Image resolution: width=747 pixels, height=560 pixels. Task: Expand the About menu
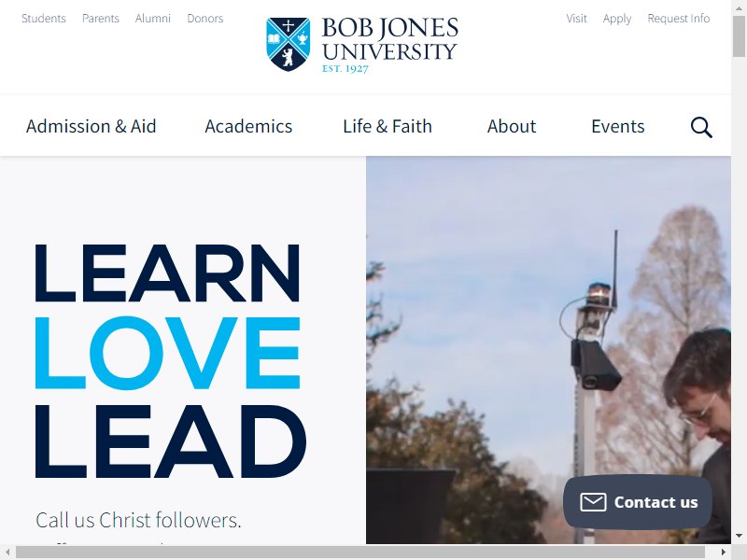click(x=511, y=126)
